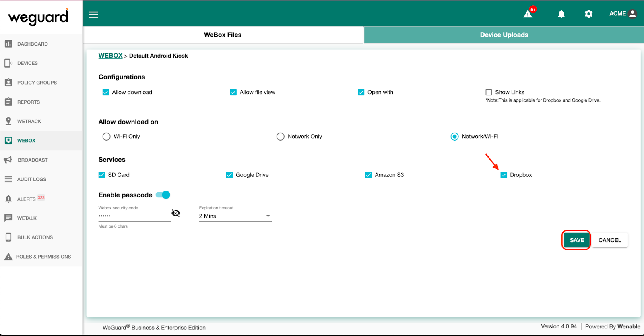Select the Network Only radio button
Screen dimensions: 644x336
[281, 137]
